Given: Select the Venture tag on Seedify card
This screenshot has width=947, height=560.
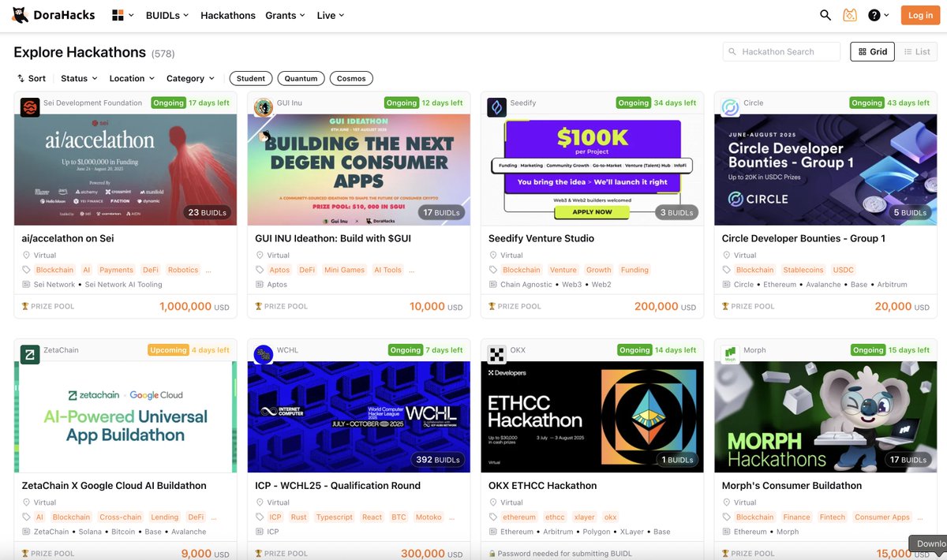Looking at the screenshot, I should pos(563,270).
